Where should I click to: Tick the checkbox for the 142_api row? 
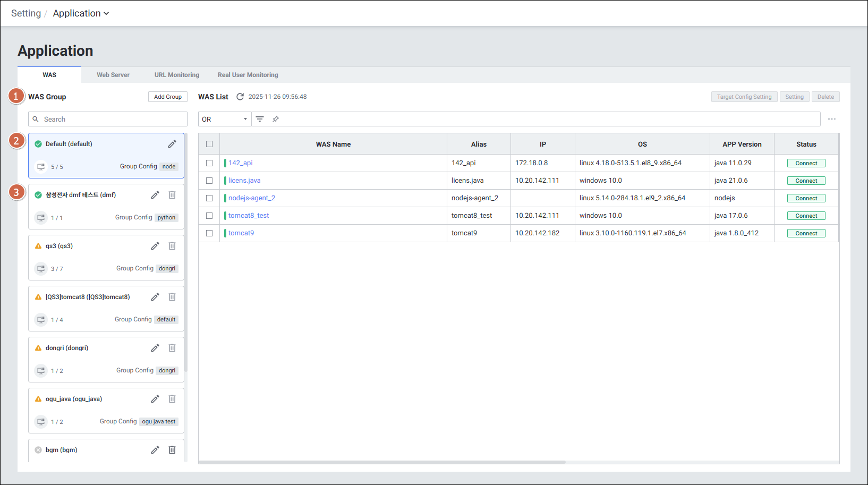[x=209, y=163]
